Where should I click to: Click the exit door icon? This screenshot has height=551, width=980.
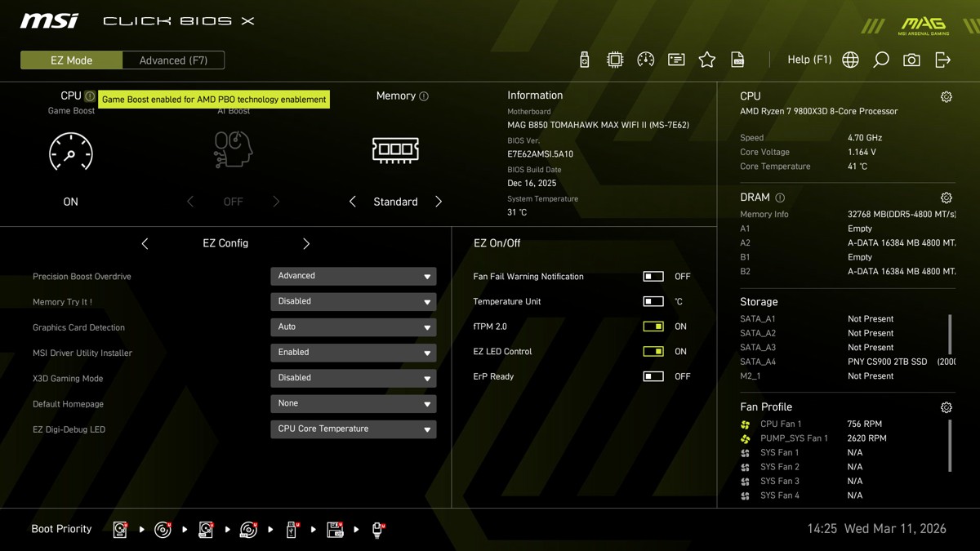(x=942, y=60)
